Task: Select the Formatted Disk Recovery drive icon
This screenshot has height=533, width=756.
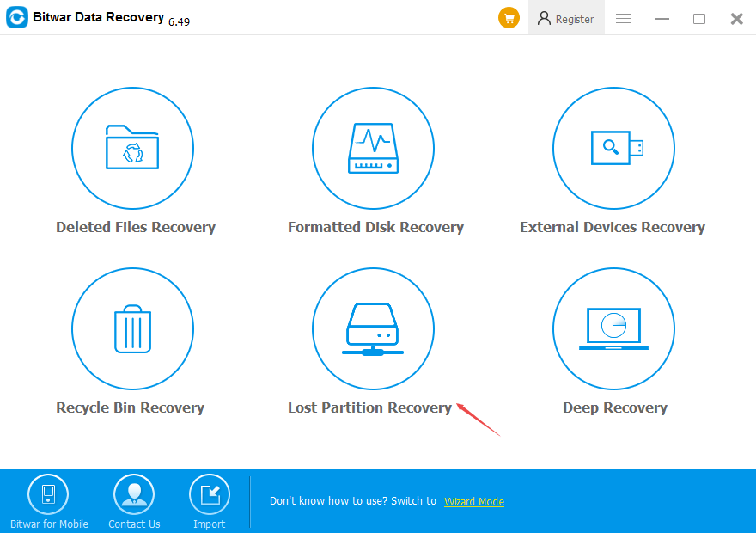Action: 373,148
